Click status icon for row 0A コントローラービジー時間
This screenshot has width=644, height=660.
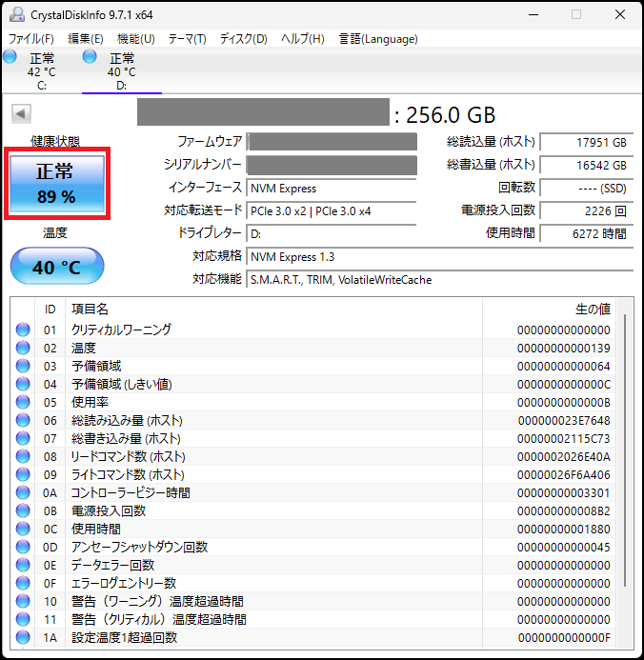(x=23, y=492)
